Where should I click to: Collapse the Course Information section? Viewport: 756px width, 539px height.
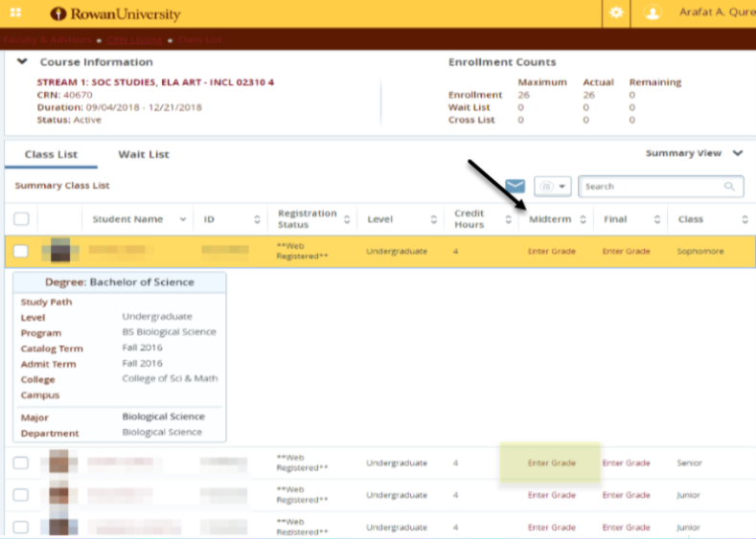(22, 61)
